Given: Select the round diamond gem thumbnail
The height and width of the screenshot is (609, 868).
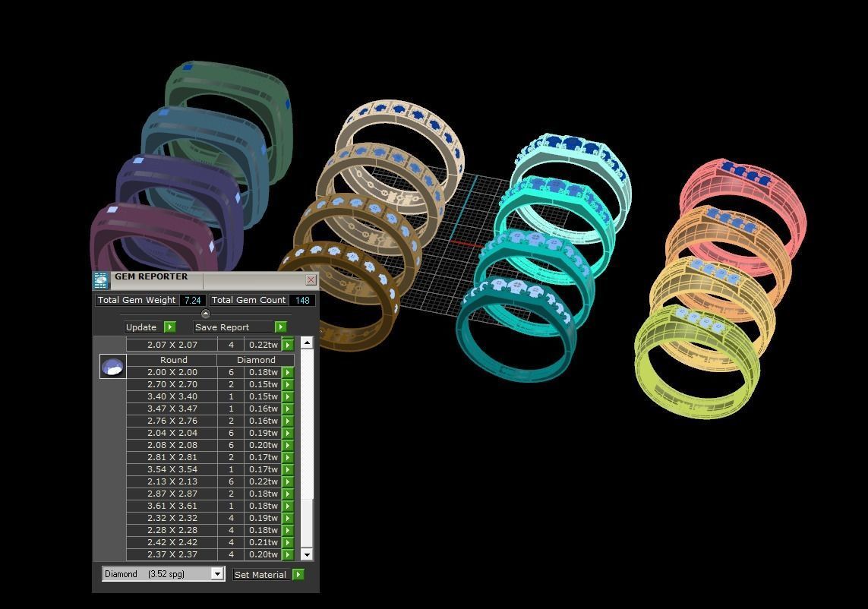Looking at the screenshot, I should [113, 367].
